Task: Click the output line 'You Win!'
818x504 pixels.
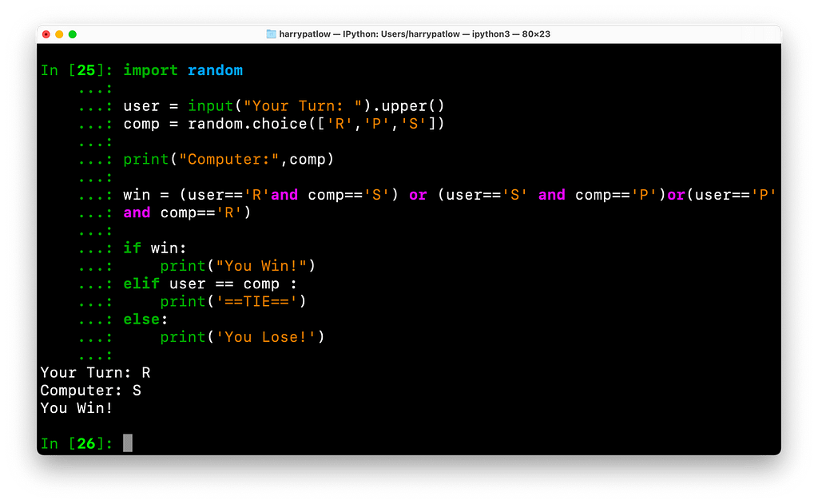Action: [77, 408]
